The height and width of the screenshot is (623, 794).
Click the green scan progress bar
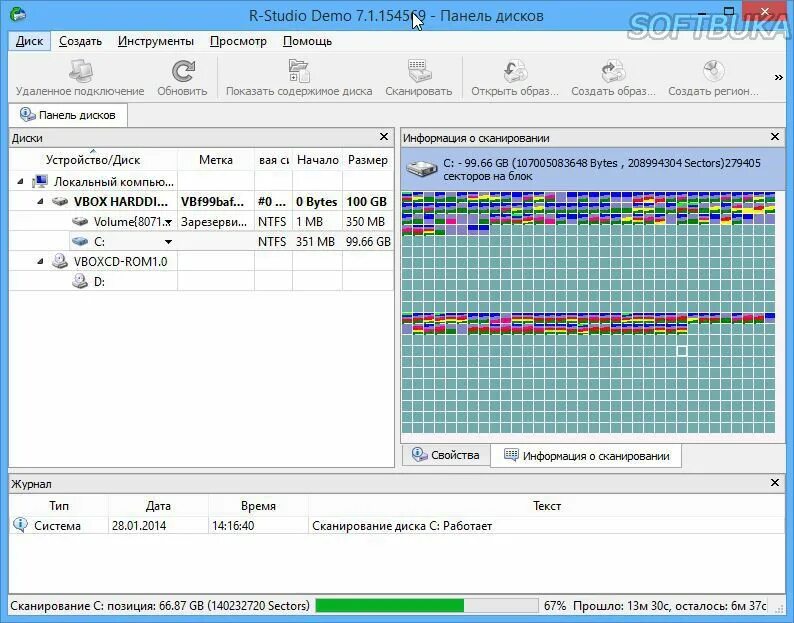[x=426, y=605]
